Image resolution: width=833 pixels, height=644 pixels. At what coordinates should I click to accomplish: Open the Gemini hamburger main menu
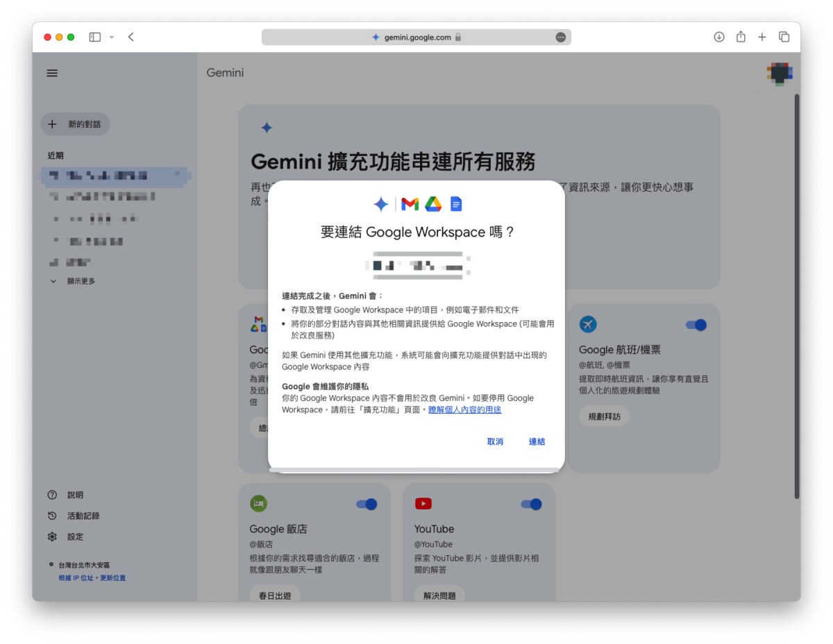pos(52,73)
